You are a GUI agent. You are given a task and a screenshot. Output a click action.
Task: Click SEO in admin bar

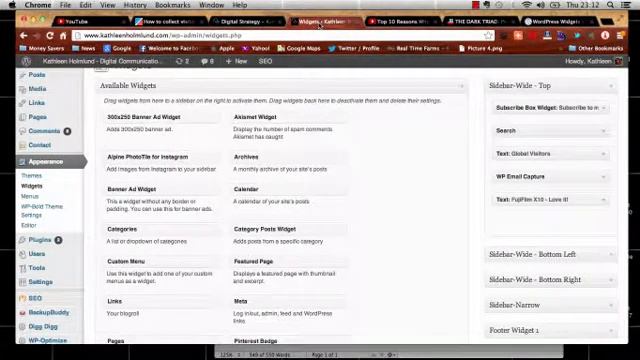[265, 61]
